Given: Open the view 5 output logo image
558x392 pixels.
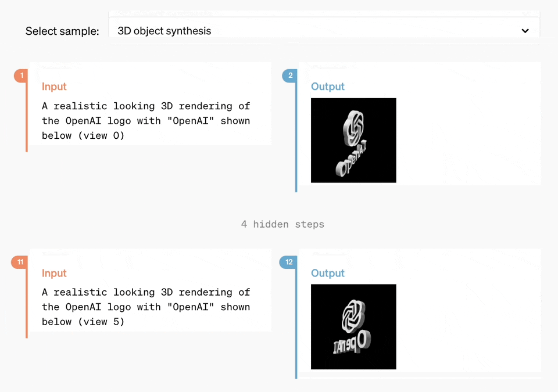Looking at the screenshot, I should (353, 326).
